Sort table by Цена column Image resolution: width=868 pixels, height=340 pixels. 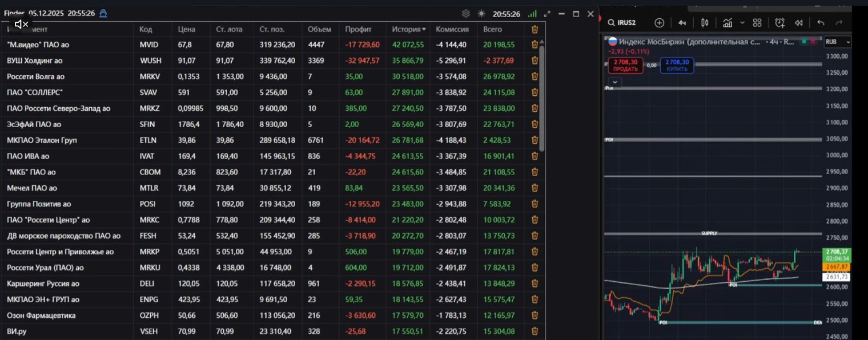(186, 29)
